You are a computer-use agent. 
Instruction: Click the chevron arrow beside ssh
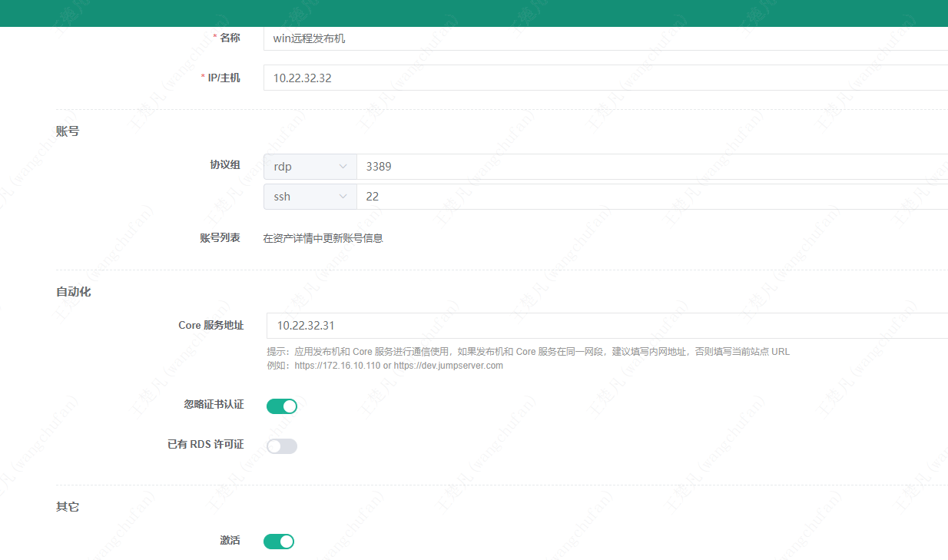(343, 197)
